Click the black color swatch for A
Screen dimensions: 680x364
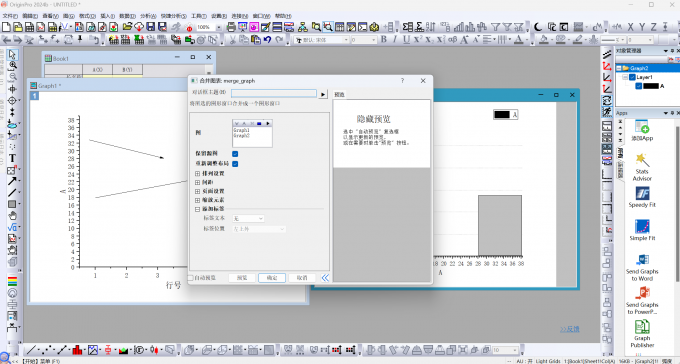(651, 86)
